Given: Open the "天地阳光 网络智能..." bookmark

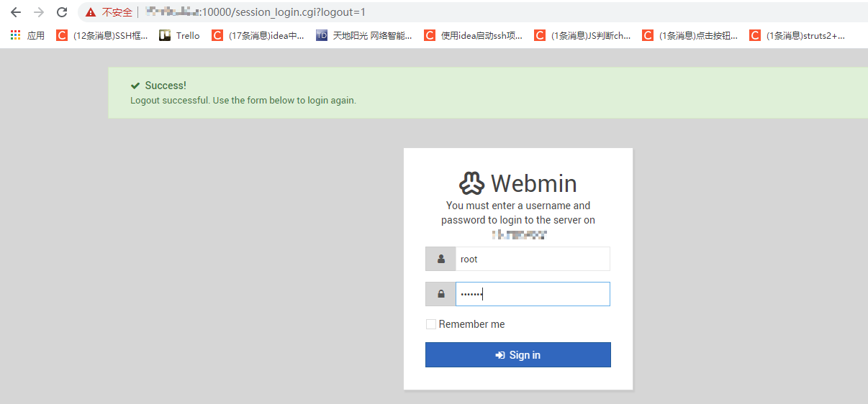Looking at the screenshot, I should tap(364, 35).
